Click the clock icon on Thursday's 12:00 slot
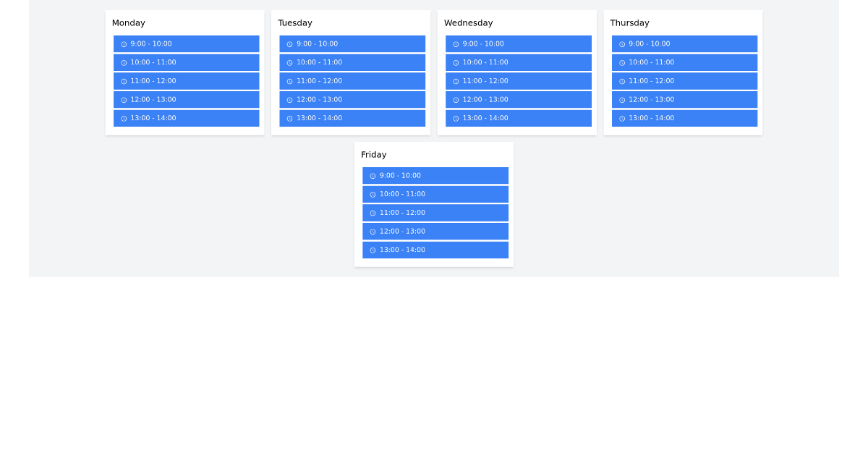 (x=622, y=99)
